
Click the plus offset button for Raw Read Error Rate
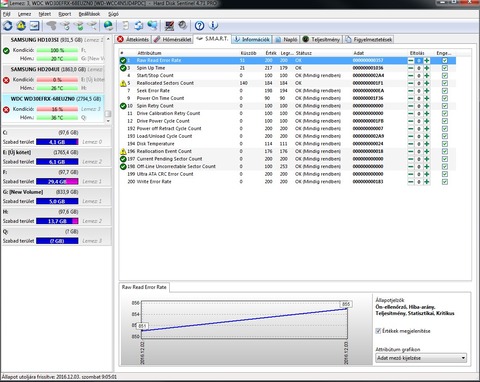pyautogui.click(x=427, y=61)
